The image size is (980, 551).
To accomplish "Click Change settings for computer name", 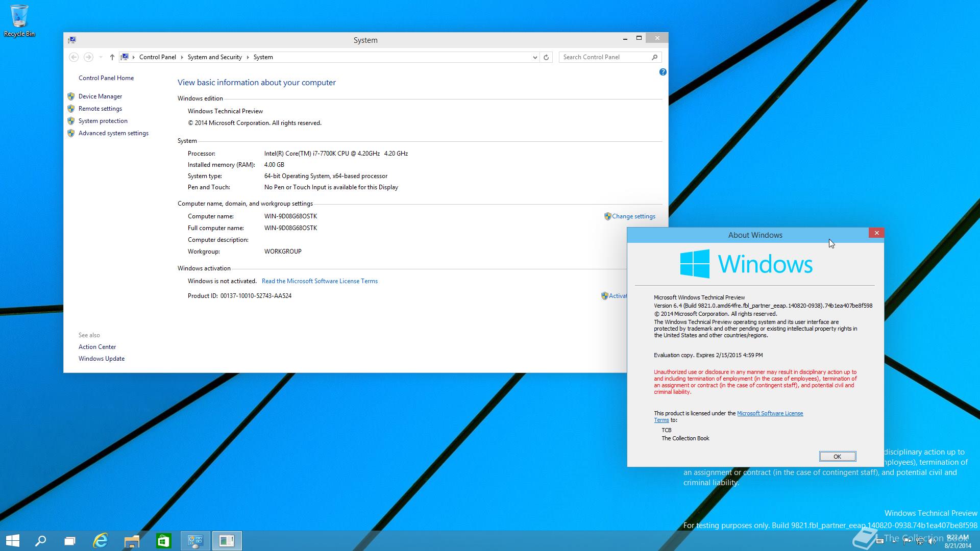I will point(633,216).
